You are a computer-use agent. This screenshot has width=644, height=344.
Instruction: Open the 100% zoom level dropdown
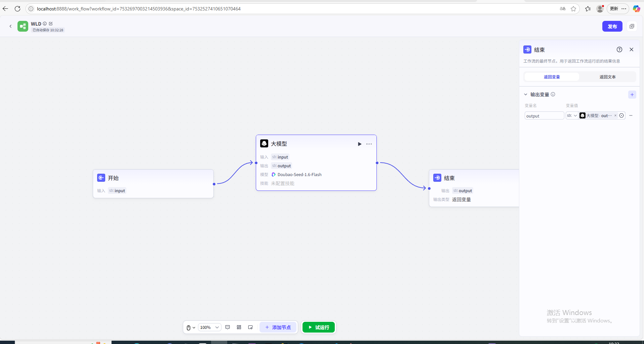click(209, 327)
